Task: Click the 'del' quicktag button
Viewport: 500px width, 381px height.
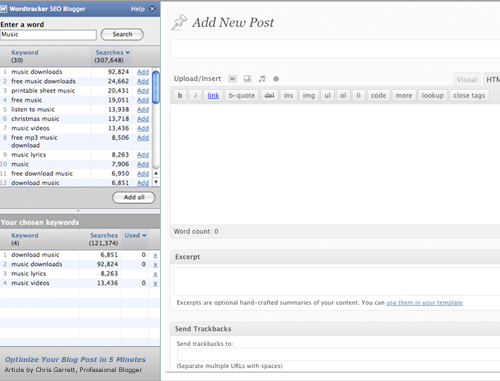Action: tap(269, 96)
